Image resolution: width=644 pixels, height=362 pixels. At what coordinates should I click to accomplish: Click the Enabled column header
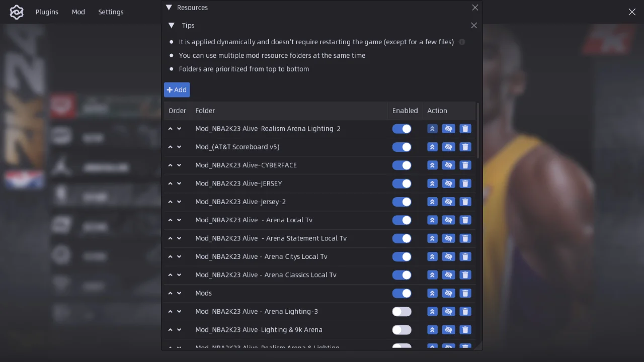click(405, 111)
